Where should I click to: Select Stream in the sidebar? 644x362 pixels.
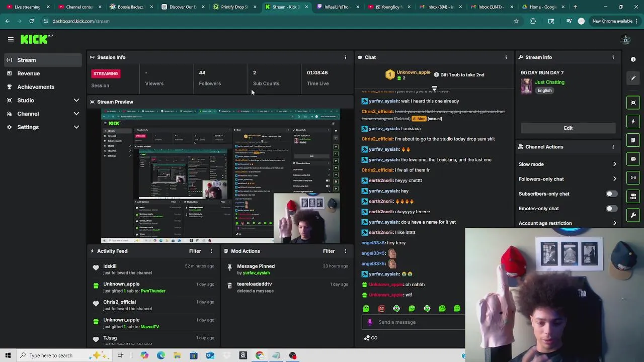click(x=42, y=60)
